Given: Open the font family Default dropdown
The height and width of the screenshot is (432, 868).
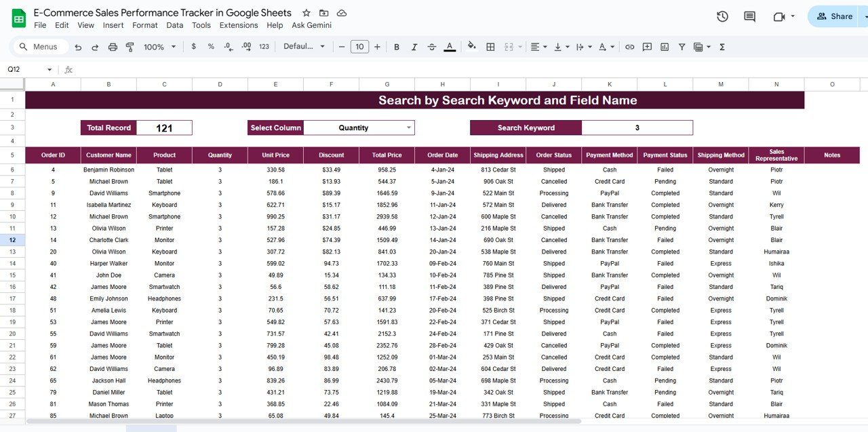Looking at the screenshot, I should point(304,46).
